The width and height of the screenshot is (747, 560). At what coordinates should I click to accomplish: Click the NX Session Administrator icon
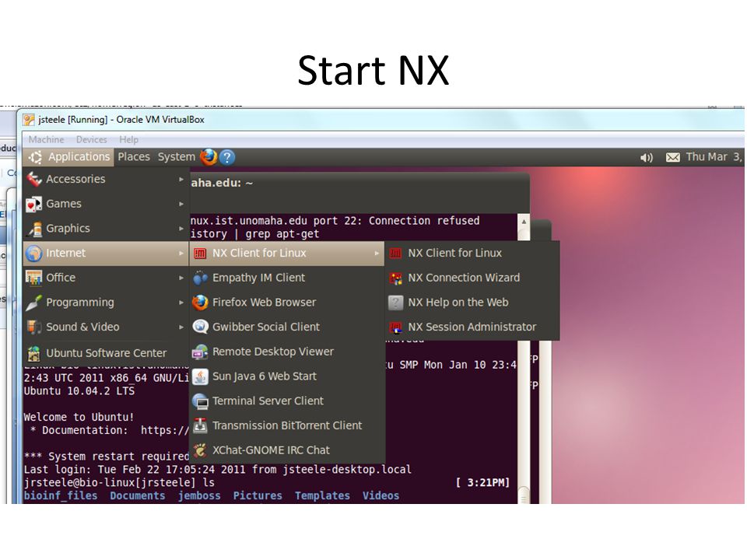395,327
